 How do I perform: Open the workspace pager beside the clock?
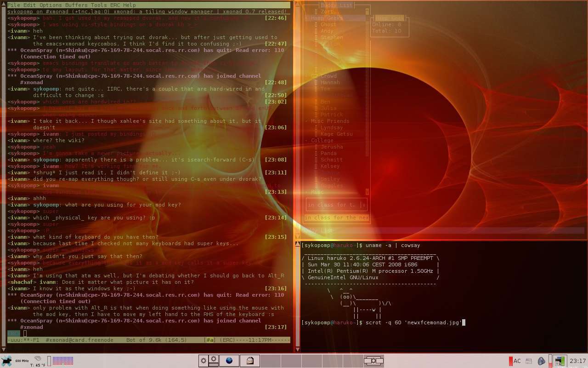(560, 361)
